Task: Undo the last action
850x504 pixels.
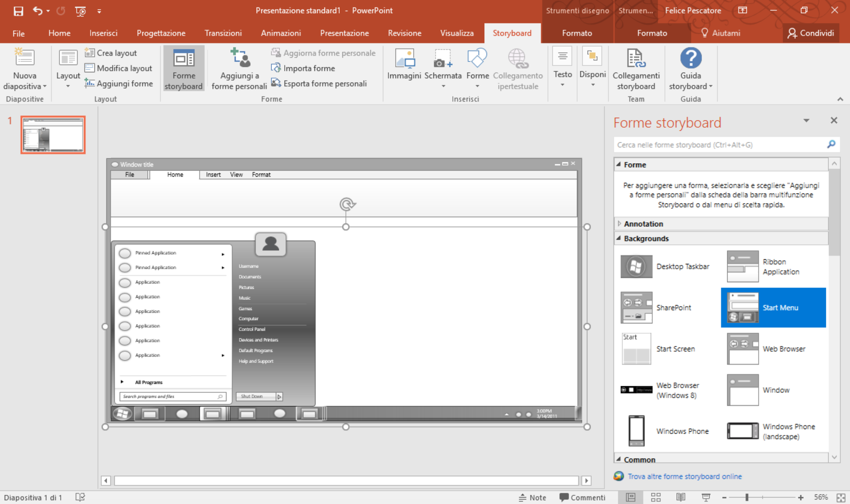Action: click(x=37, y=11)
